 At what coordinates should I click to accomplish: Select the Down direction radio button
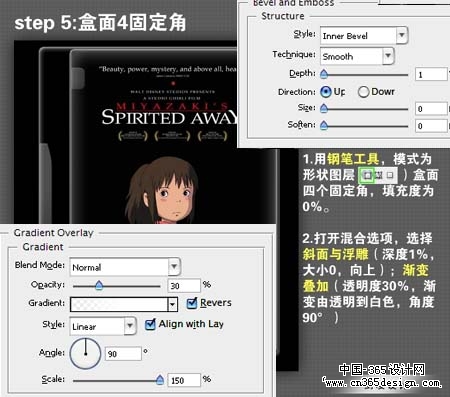[x=363, y=92]
